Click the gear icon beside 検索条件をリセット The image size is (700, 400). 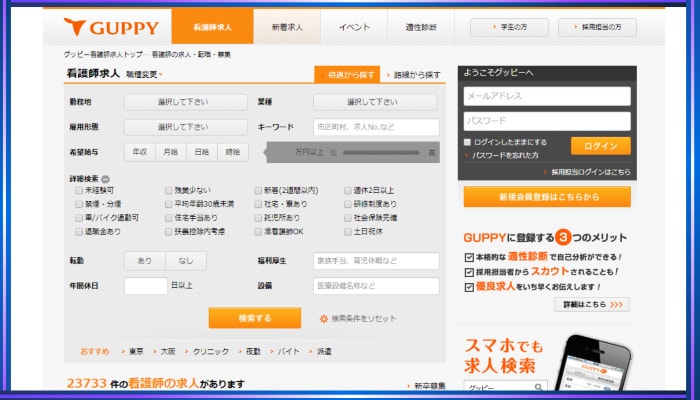point(324,319)
